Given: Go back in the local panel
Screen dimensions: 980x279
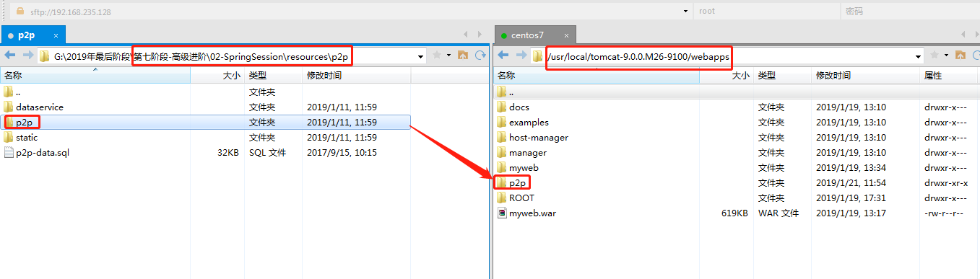Looking at the screenshot, I should pyautogui.click(x=11, y=56).
